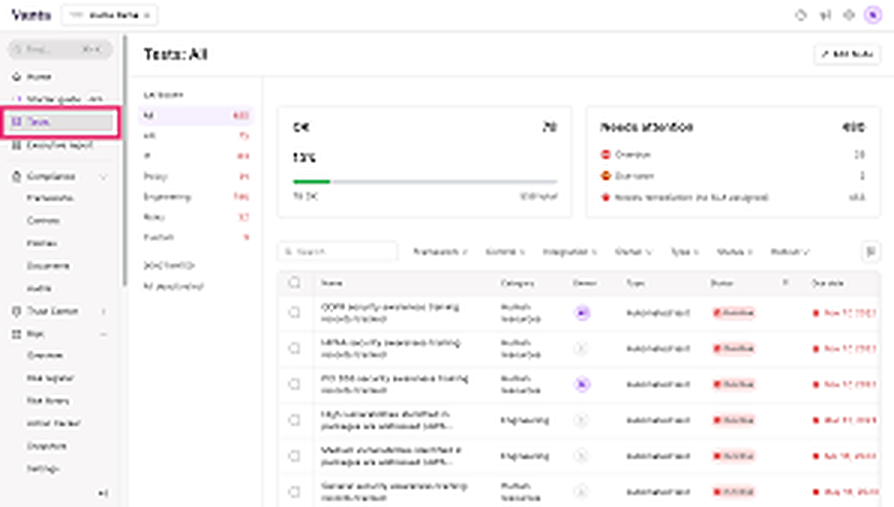Click the Compliance section icon
This screenshot has height=507, width=894.
click(17, 176)
